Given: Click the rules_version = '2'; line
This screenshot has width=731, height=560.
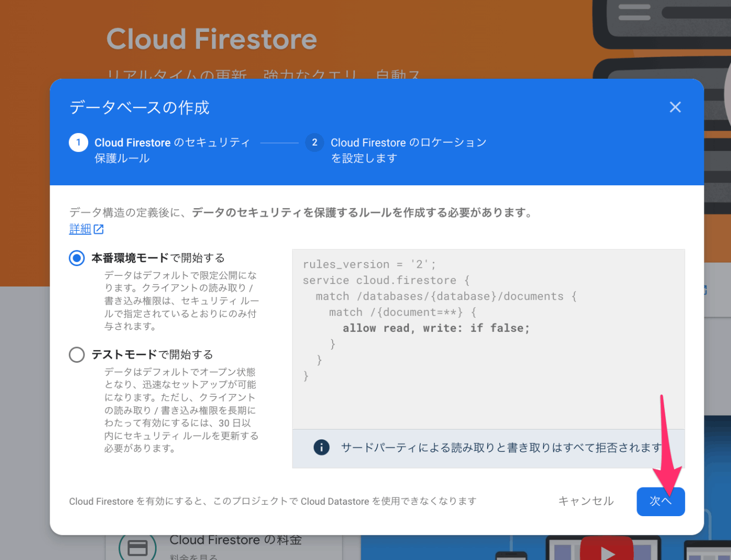Looking at the screenshot, I should (369, 265).
